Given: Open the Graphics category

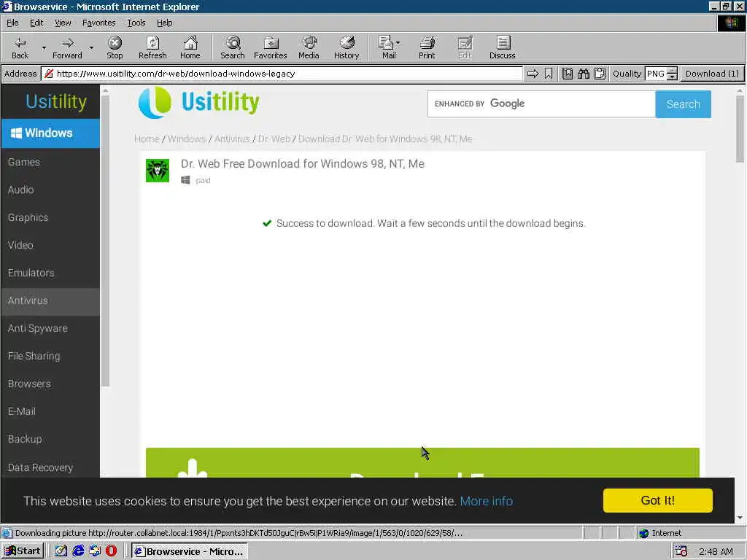Looking at the screenshot, I should pyautogui.click(x=50, y=217).
